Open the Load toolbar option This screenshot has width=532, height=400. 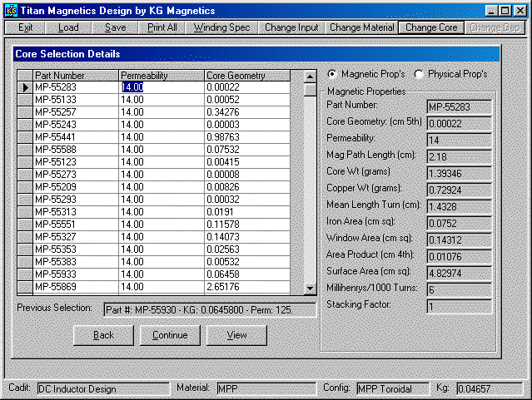pyautogui.click(x=68, y=27)
